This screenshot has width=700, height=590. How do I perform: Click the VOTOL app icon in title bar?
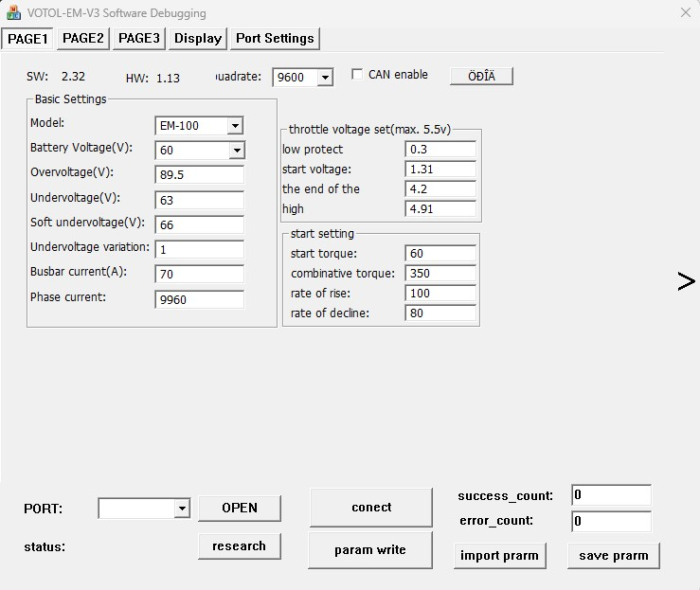[x=14, y=13]
